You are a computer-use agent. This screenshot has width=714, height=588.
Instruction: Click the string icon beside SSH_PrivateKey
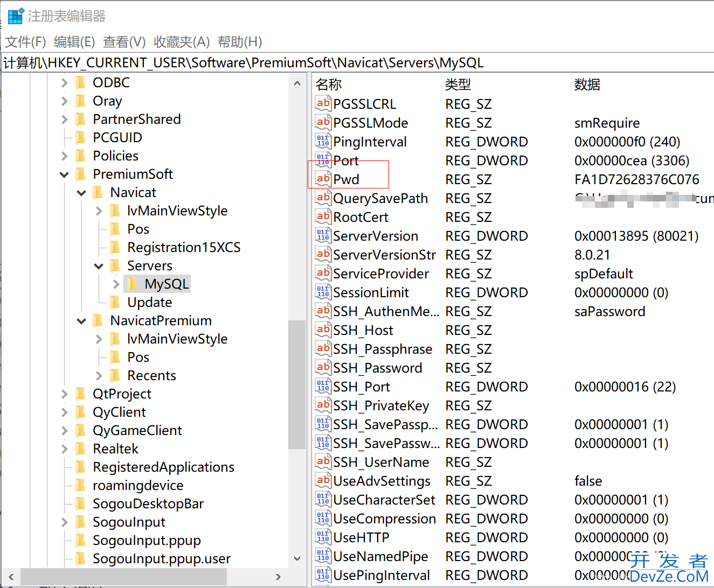[323, 405]
